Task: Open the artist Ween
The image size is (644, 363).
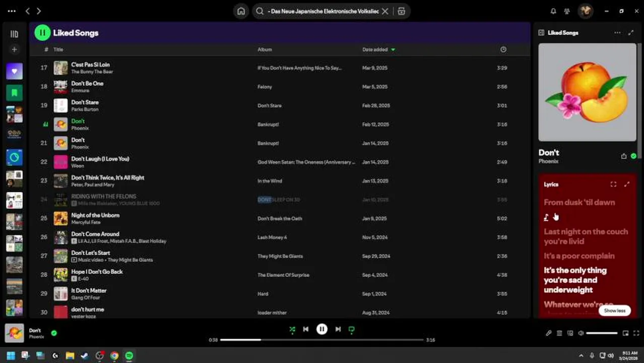Action: (x=78, y=166)
